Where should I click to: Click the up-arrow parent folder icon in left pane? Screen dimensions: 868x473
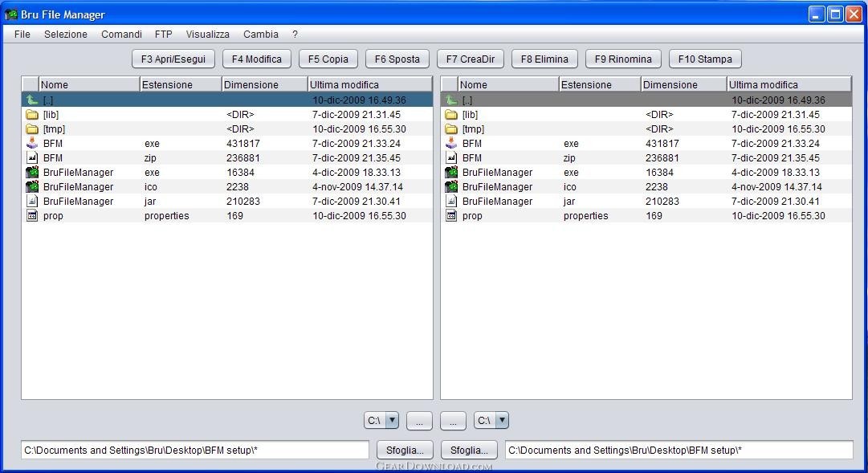point(32,100)
